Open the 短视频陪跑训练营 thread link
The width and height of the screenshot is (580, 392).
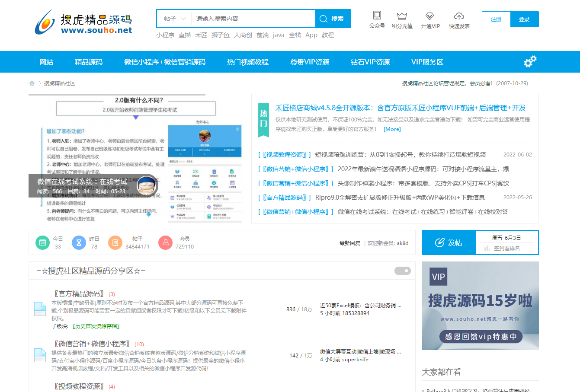401,155
